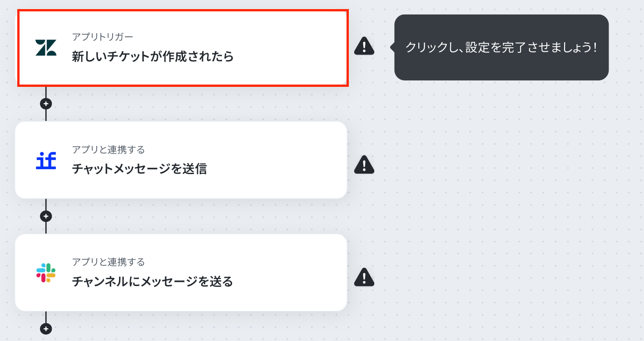Click the アプリトリガー label
Viewport: 644px width, 341px height.
(x=103, y=37)
